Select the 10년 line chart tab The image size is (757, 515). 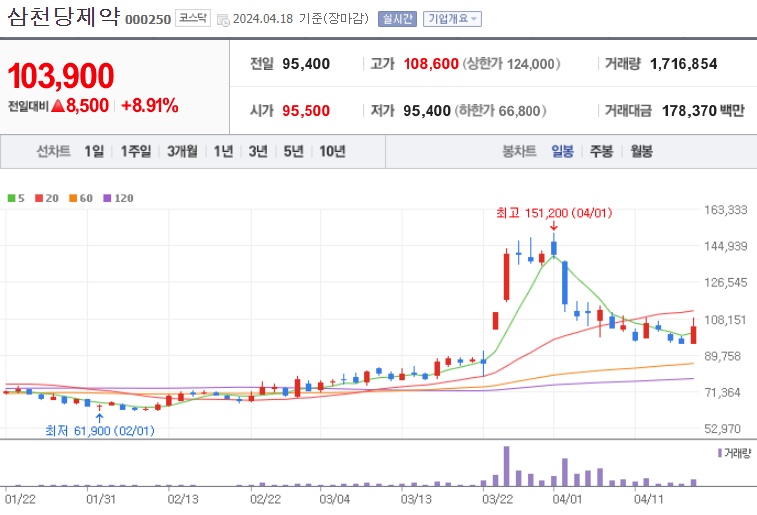point(332,152)
